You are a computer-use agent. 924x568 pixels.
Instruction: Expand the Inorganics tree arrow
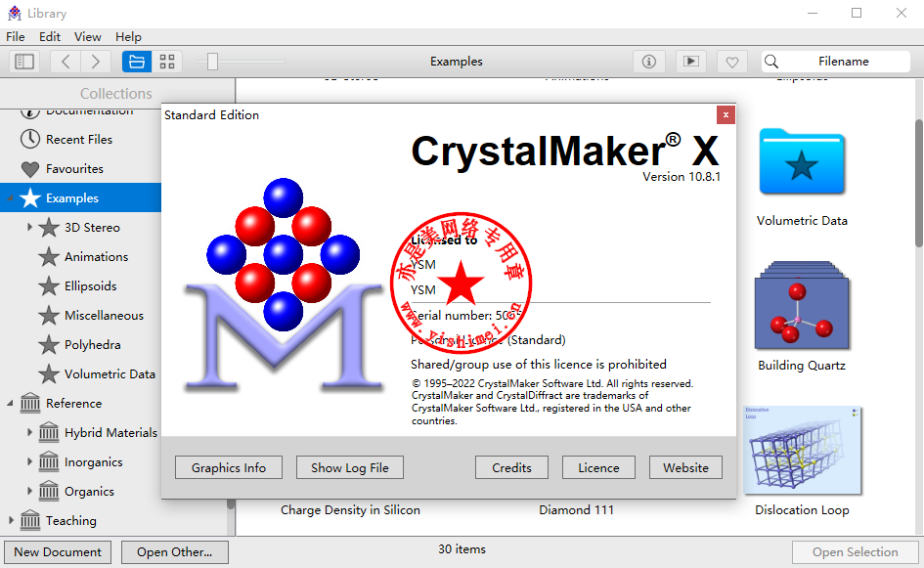click(x=29, y=461)
